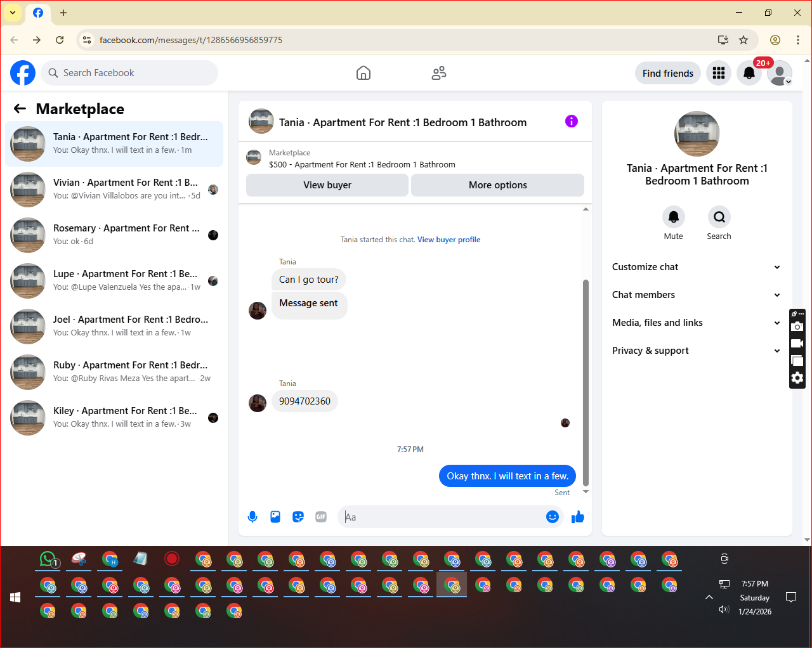Screen dimensions: 812x648
Task: Open the video record icon on side toolbar
Action: click(797, 344)
